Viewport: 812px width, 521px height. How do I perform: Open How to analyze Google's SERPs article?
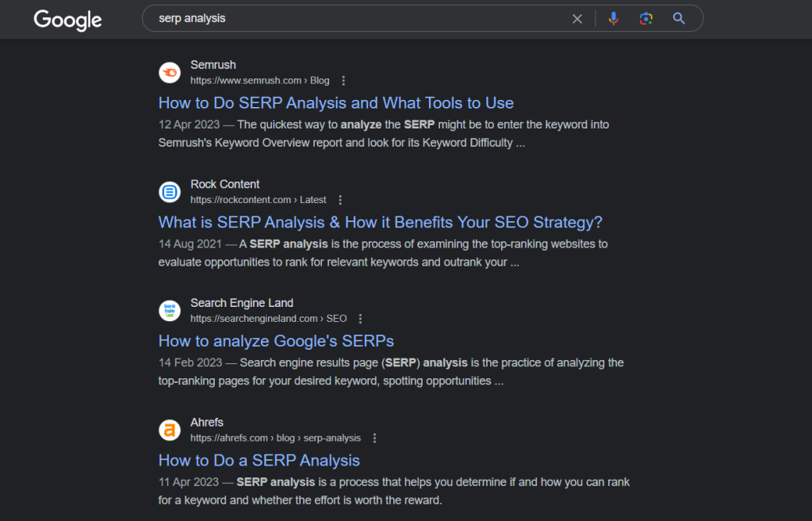[x=276, y=340]
